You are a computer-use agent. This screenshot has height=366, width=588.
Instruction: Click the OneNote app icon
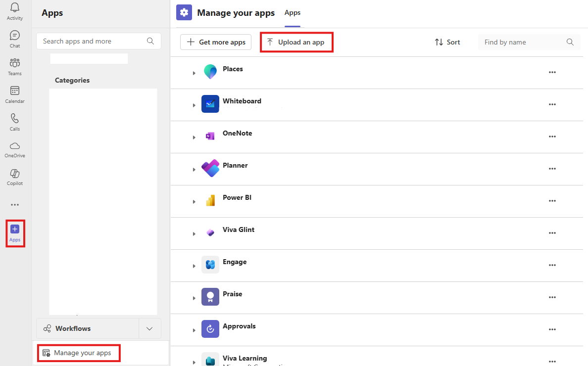[x=210, y=136]
